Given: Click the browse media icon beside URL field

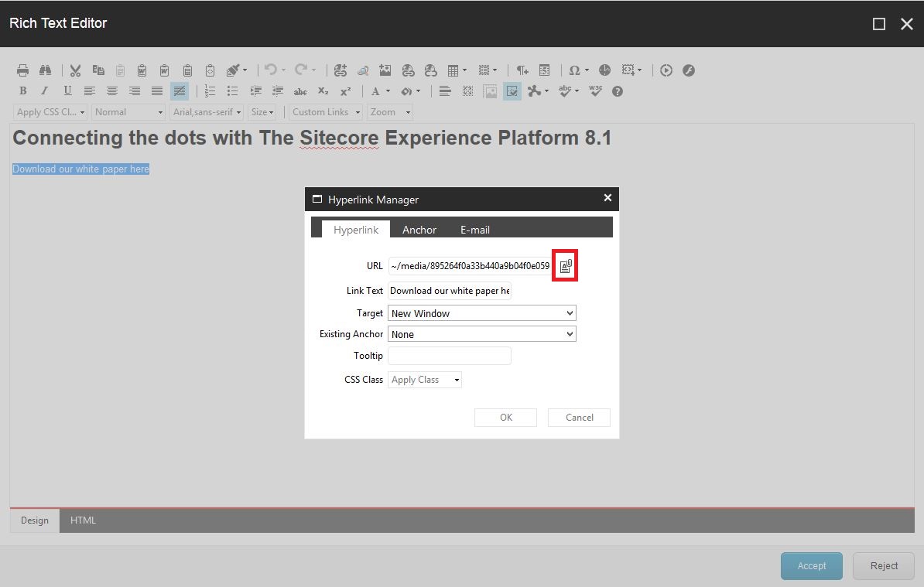Looking at the screenshot, I should 565,266.
